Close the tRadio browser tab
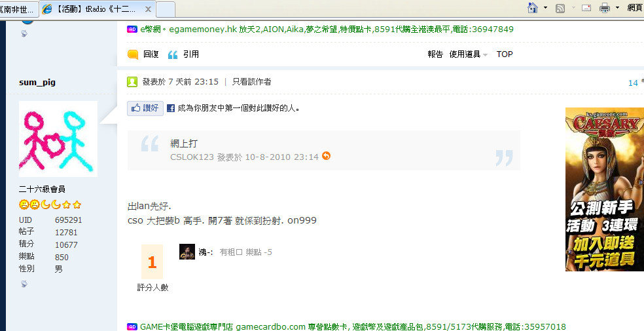Viewport: 644px width, 331px height. pyautogui.click(x=149, y=9)
